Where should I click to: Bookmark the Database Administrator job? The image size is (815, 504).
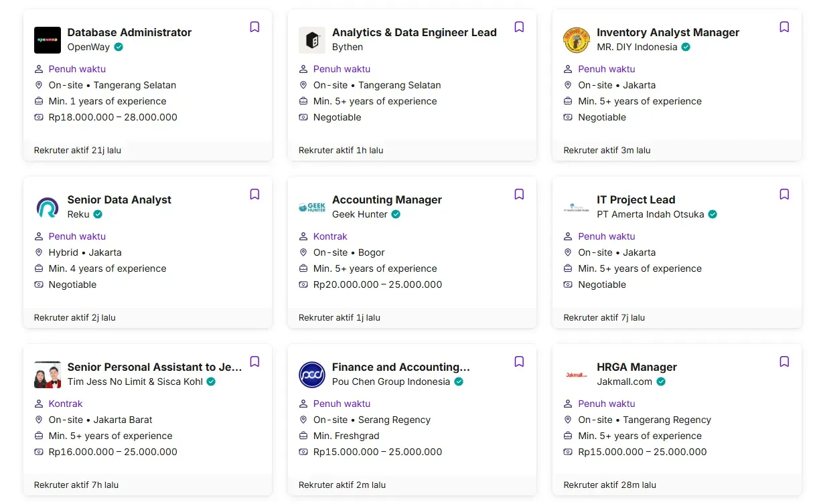254,27
